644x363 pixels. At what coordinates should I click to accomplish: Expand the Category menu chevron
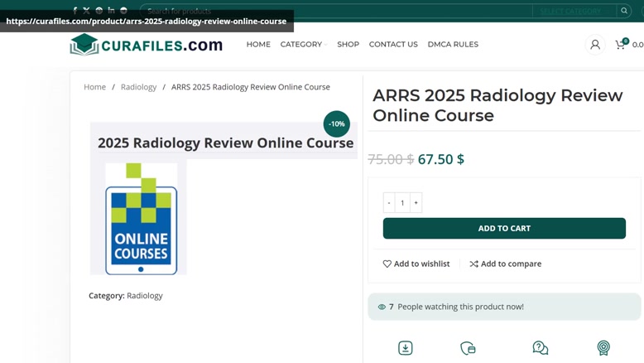(x=325, y=45)
